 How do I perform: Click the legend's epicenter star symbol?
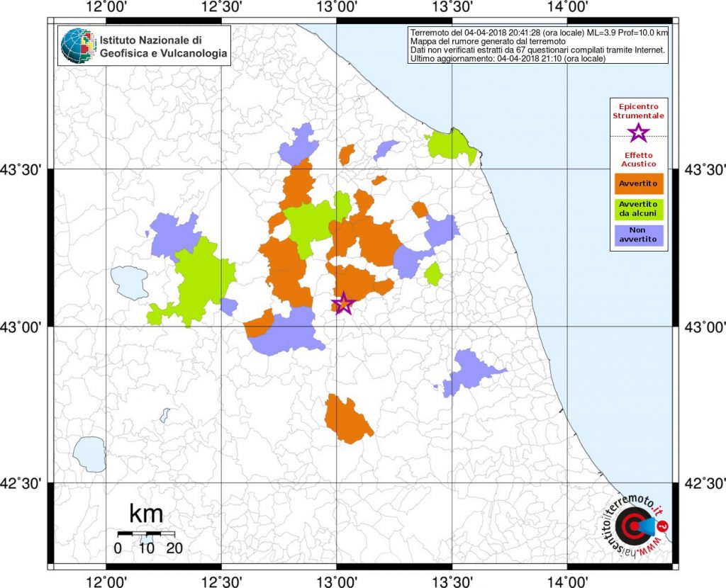click(x=639, y=132)
